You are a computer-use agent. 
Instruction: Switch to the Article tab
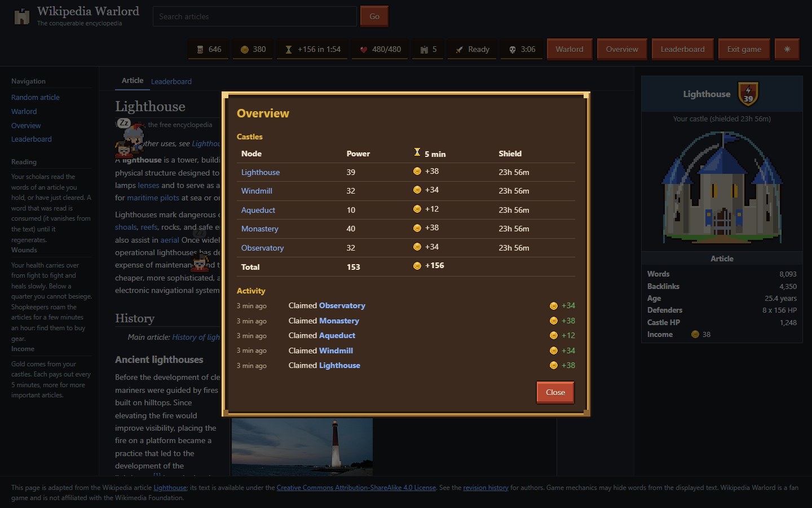(x=133, y=81)
